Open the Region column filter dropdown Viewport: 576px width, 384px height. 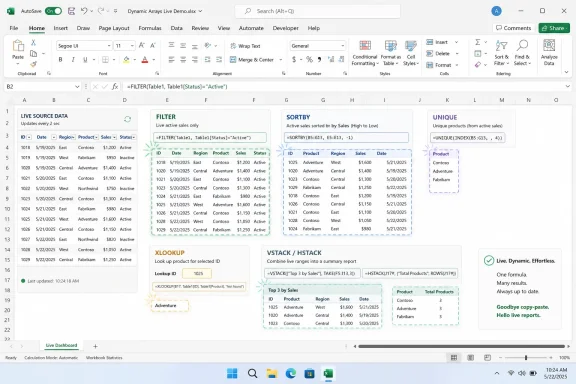pyautogui.click(x=73, y=137)
